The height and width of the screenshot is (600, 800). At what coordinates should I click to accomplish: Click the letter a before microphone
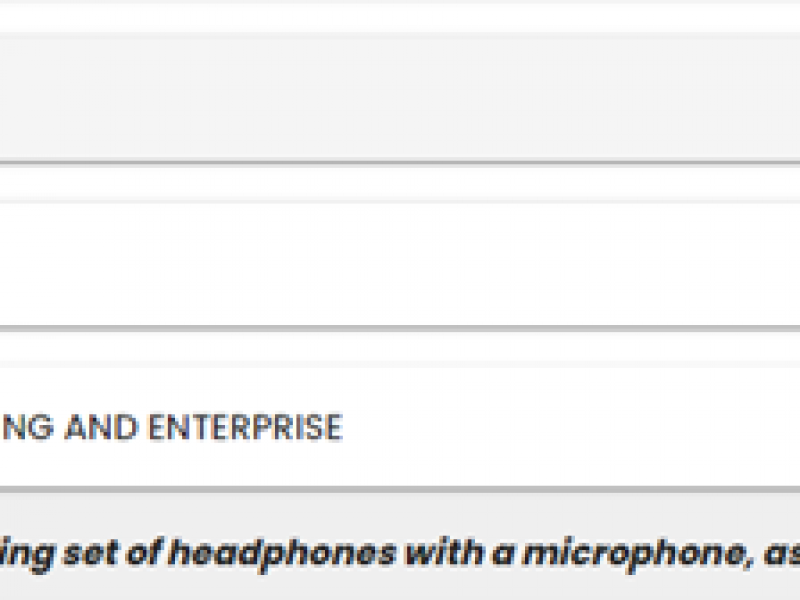point(503,556)
